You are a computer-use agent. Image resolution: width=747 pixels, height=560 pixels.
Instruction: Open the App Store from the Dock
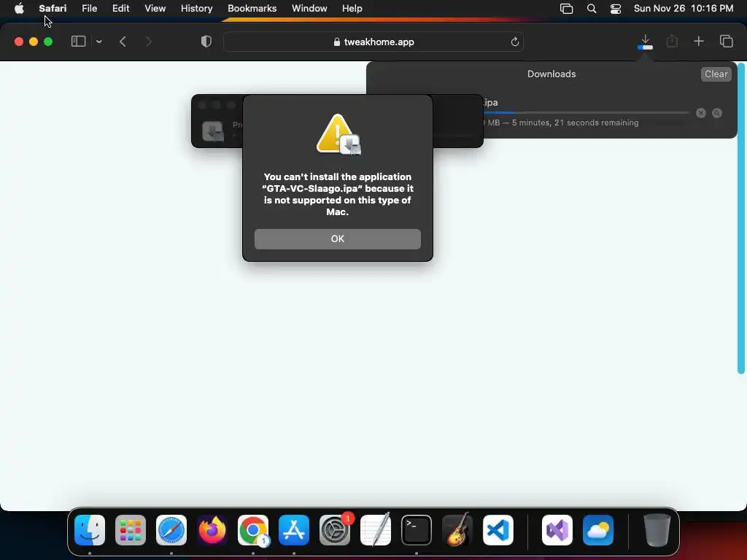coord(294,530)
